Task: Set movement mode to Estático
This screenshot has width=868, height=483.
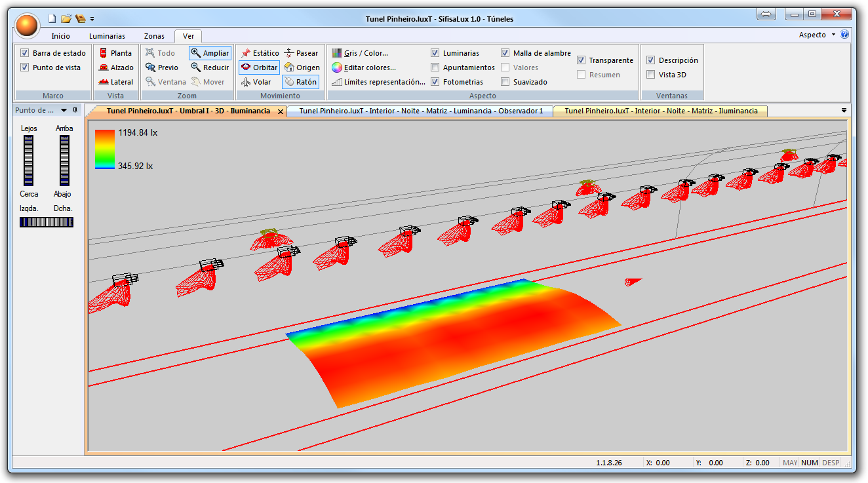Action: click(260, 53)
